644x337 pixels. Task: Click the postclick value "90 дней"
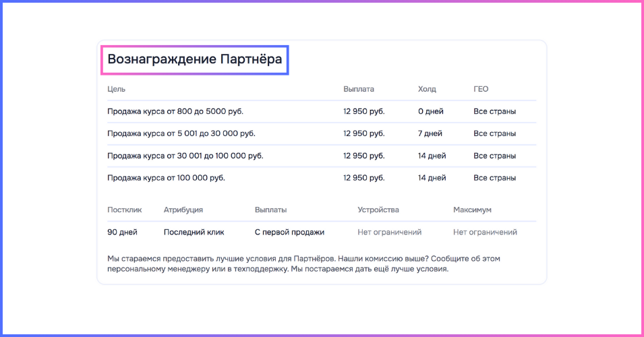coord(122,232)
